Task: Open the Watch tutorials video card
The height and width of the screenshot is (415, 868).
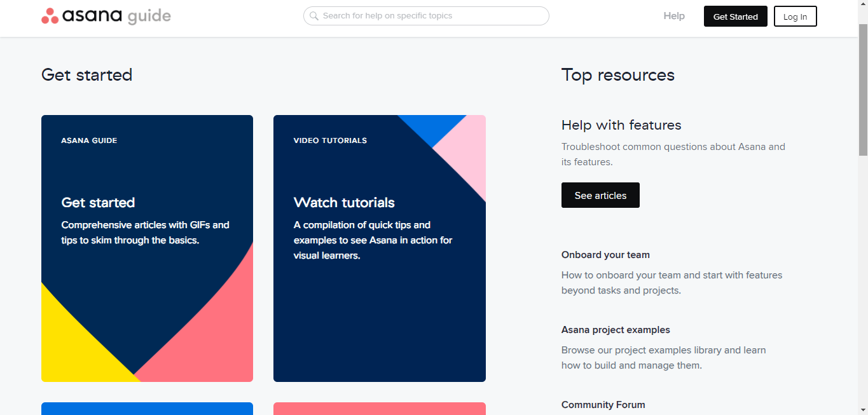Action: pos(380,248)
